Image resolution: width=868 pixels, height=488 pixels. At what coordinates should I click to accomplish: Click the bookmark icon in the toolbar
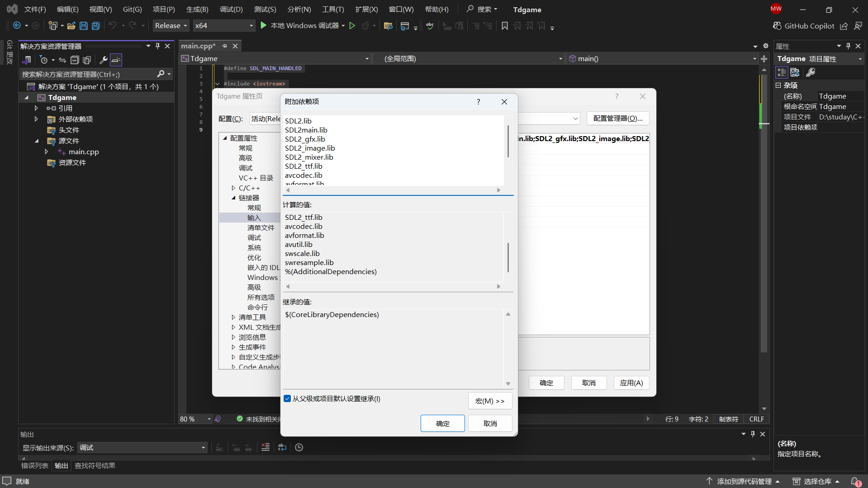505,26
